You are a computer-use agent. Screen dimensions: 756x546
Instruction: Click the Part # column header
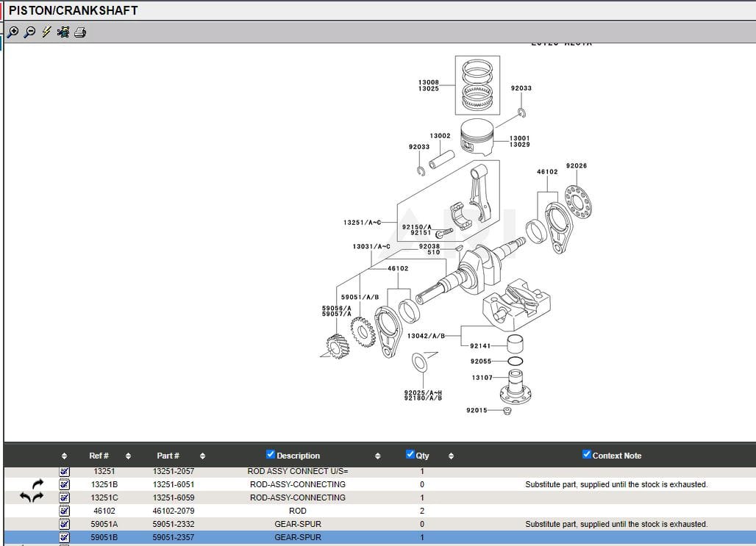[x=168, y=456]
